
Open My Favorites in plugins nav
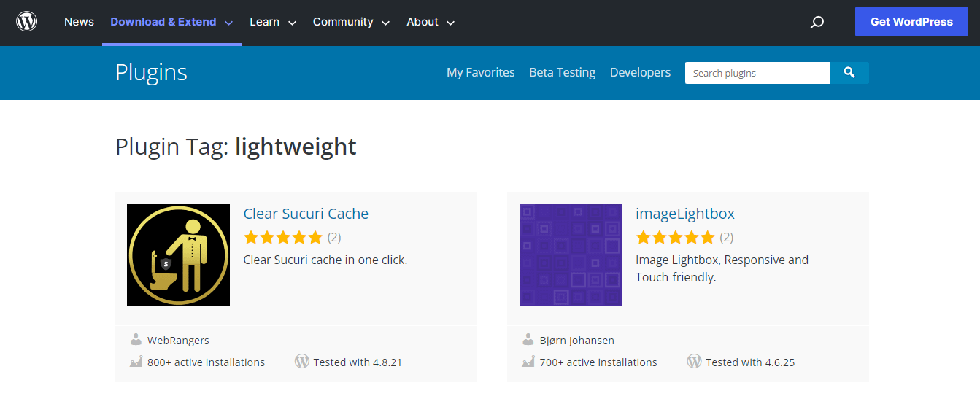(x=481, y=73)
